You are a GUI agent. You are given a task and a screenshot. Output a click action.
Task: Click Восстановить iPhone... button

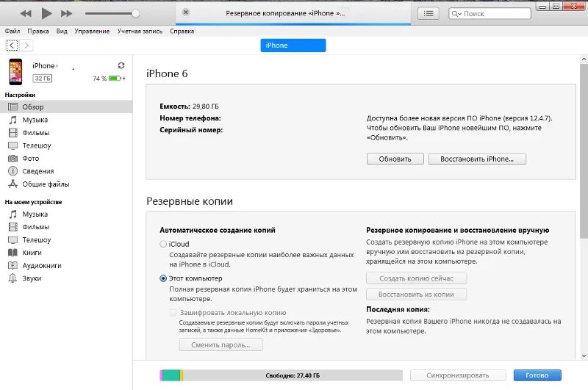pyautogui.click(x=477, y=159)
